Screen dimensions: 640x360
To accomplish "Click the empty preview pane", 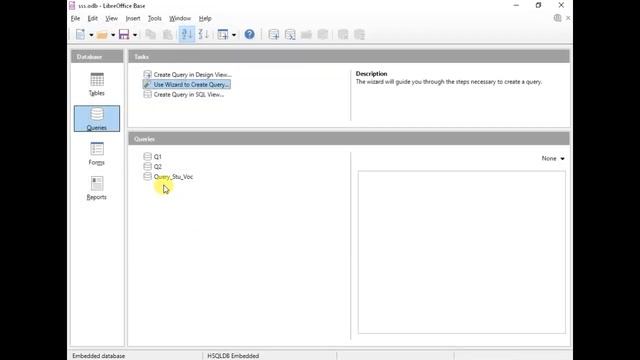I will pyautogui.click(x=462, y=252).
